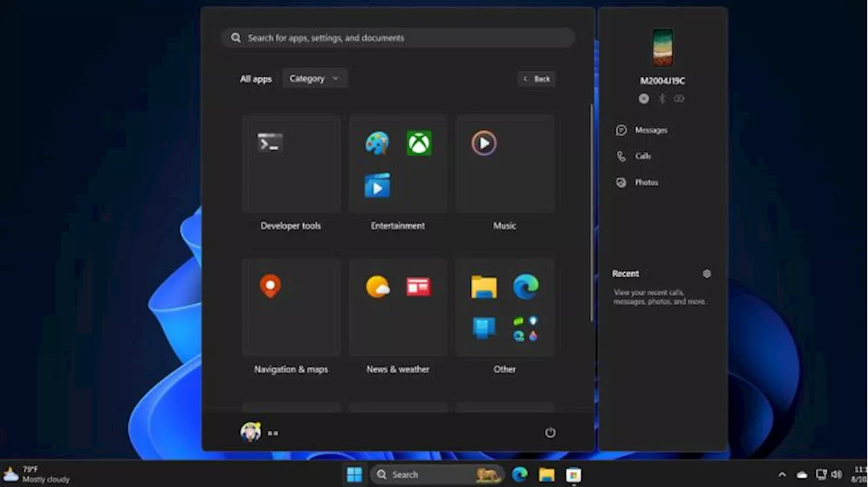Click the All apps label
The height and width of the screenshot is (487, 868).
click(x=256, y=79)
